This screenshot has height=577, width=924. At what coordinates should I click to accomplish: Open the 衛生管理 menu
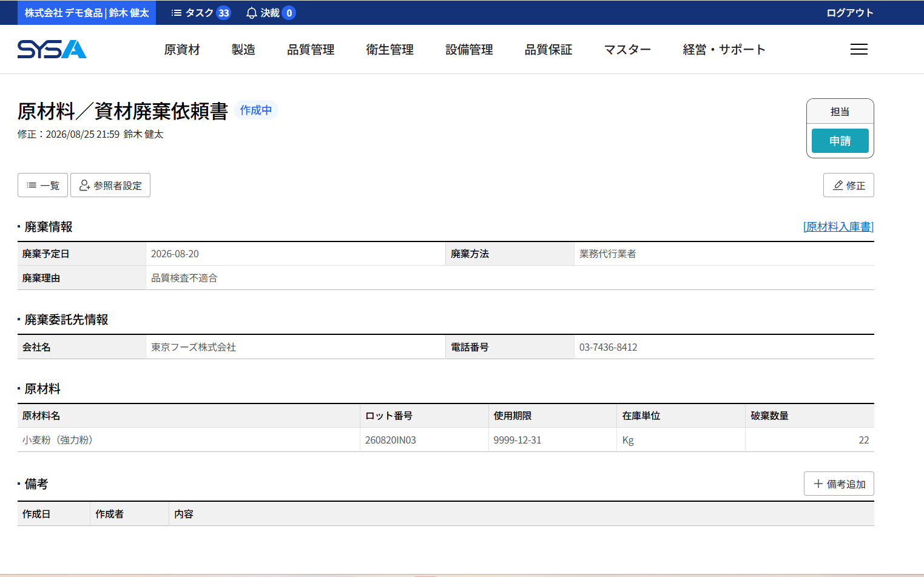(390, 50)
